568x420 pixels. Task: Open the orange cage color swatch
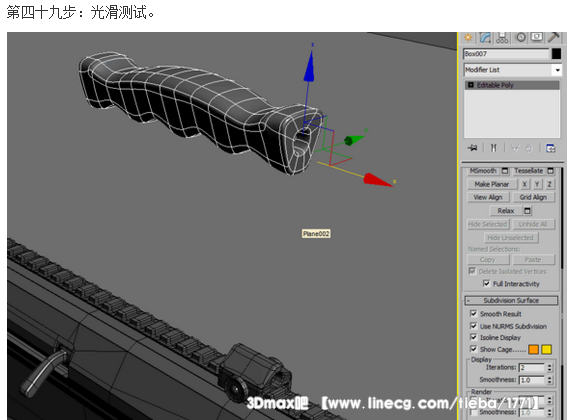click(534, 349)
